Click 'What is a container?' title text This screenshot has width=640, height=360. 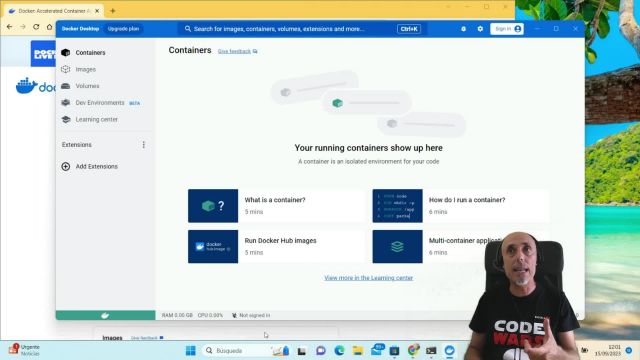pyautogui.click(x=275, y=200)
